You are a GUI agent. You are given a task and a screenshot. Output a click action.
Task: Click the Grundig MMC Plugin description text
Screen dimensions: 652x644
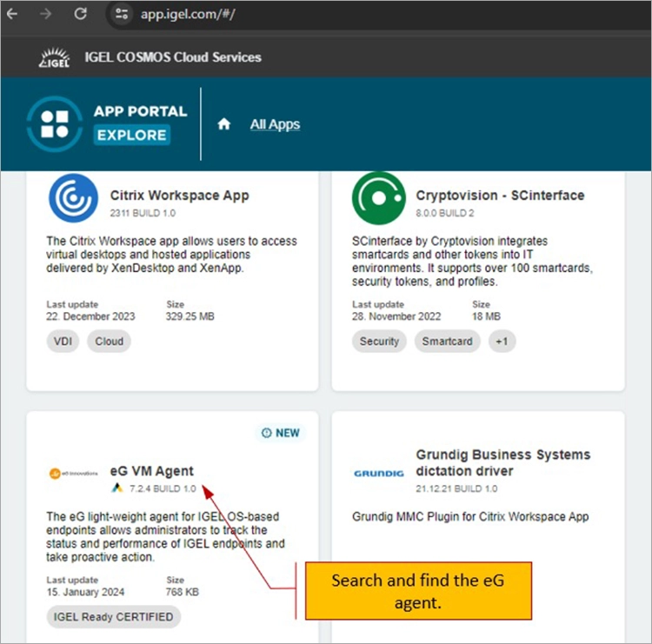[x=470, y=517]
